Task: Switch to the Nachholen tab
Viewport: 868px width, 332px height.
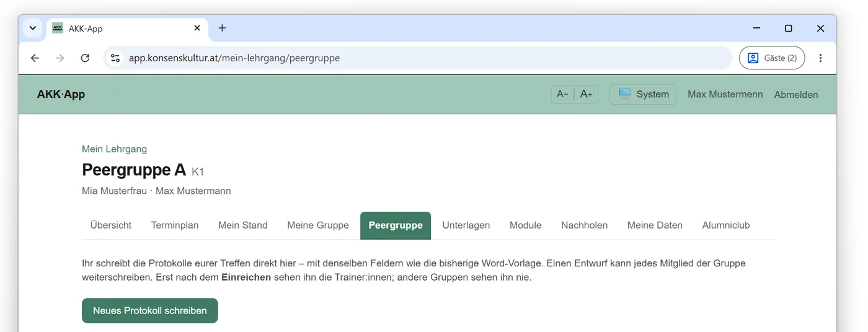Action: (x=585, y=225)
